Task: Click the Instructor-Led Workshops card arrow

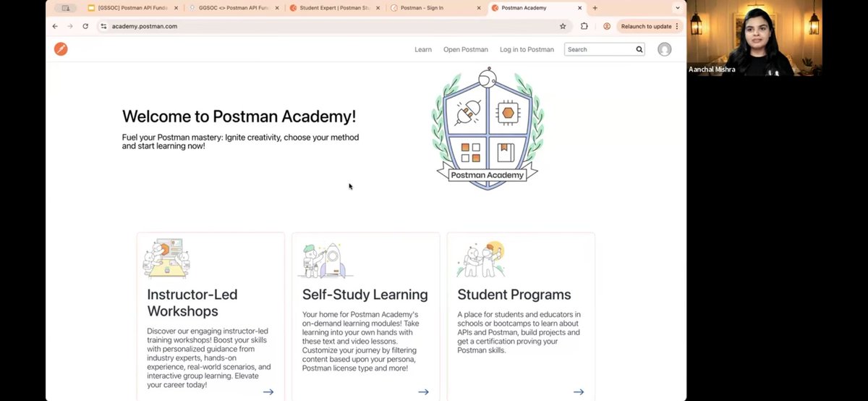Action: click(x=268, y=392)
